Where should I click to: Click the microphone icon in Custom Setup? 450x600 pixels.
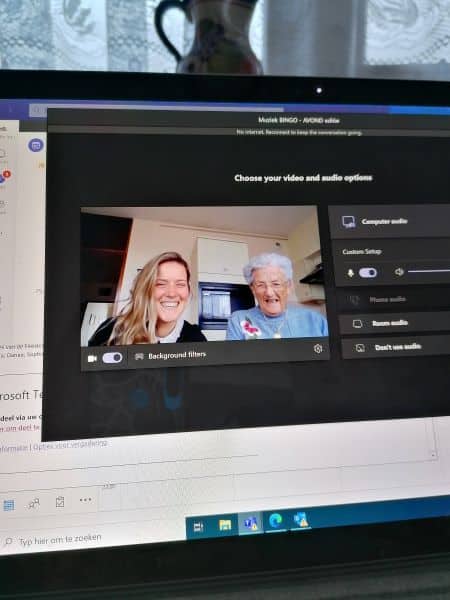[x=350, y=273]
